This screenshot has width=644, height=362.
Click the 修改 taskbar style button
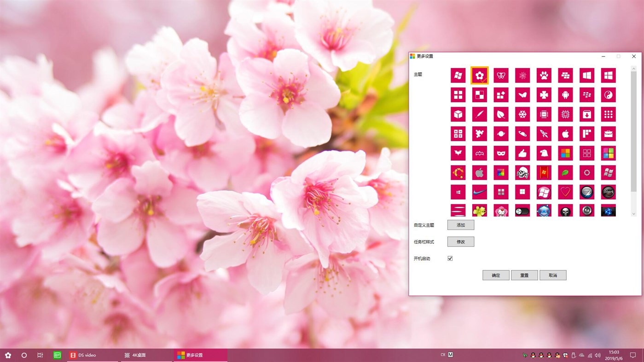pyautogui.click(x=460, y=241)
